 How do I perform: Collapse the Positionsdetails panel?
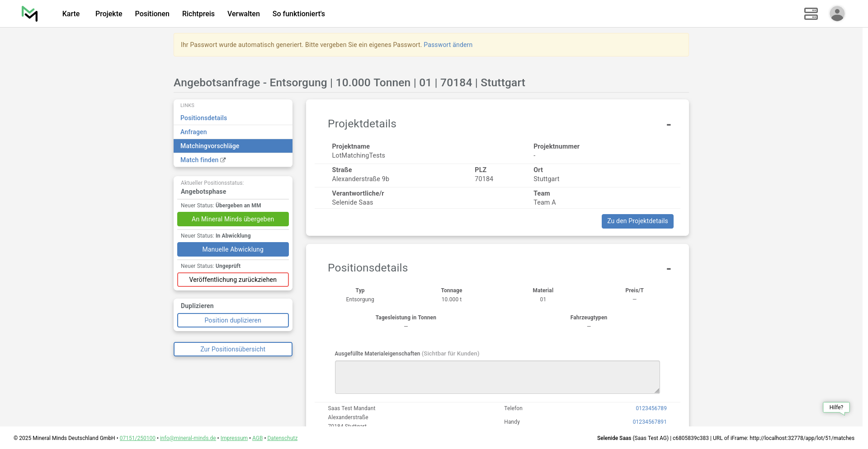[668, 269]
